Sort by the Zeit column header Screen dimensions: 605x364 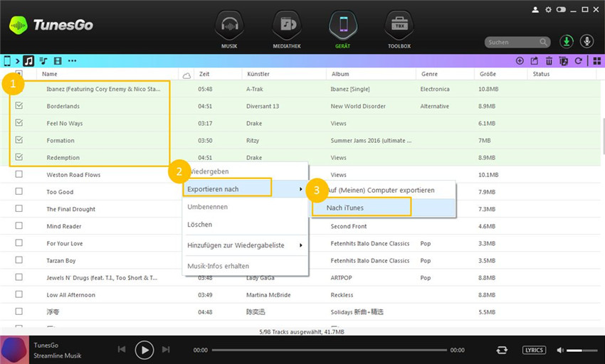point(204,74)
